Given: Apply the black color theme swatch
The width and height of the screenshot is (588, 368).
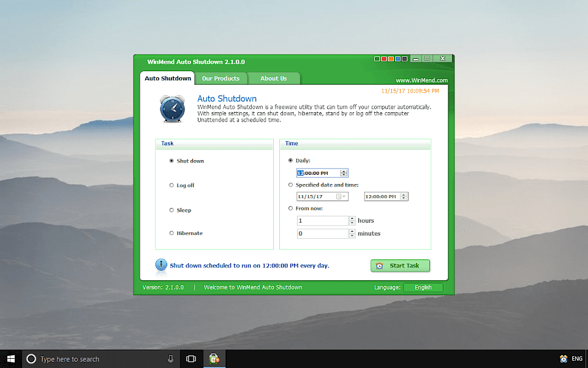Looking at the screenshot, I should point(404,59).
